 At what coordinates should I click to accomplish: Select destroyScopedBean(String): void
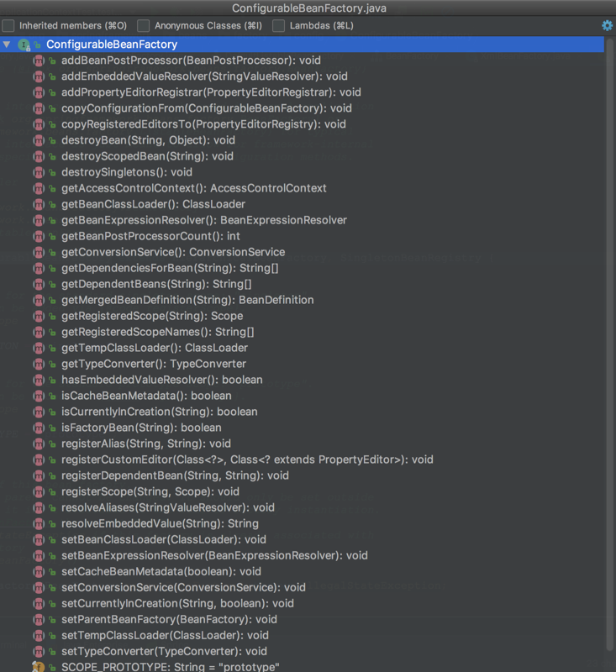pyautogui.click(x=147, y=156)
